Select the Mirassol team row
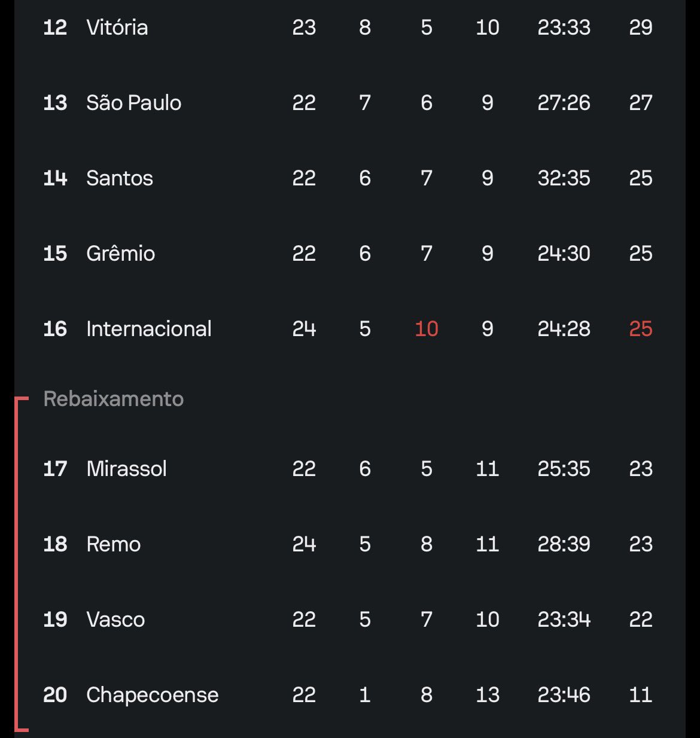The width and height of the screenshot is (700, 738). (349, 469)
